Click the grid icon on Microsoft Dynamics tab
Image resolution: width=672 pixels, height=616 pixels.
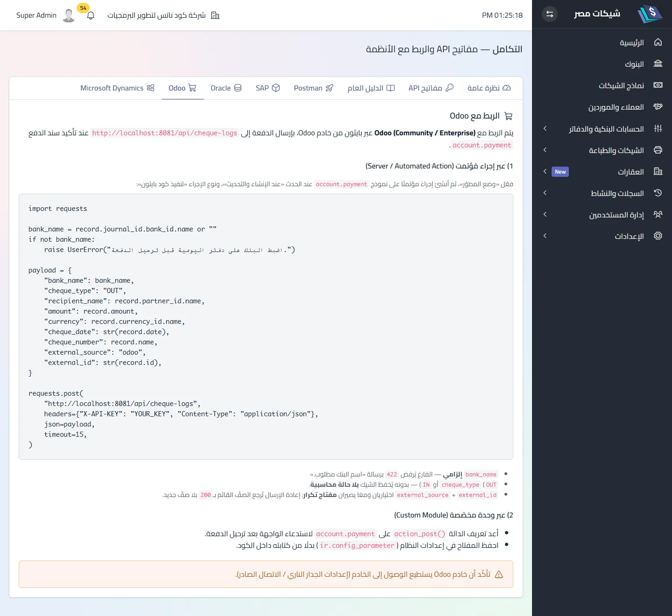coord(150,88)
